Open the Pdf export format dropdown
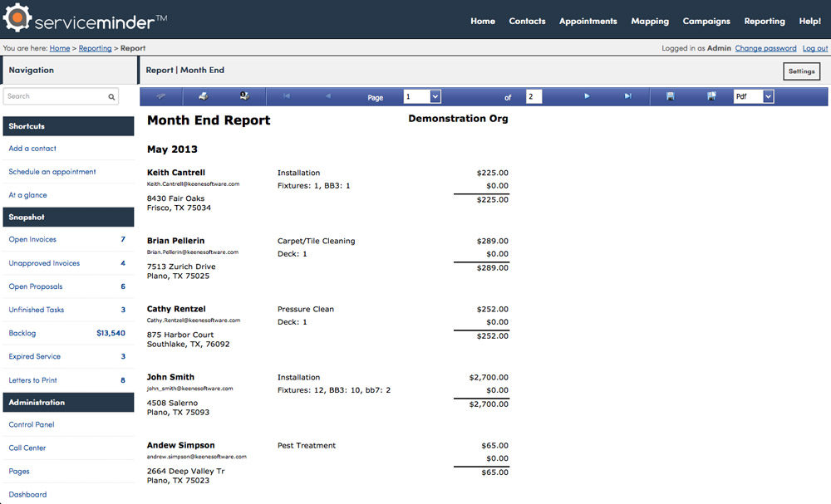 [768, 97]
